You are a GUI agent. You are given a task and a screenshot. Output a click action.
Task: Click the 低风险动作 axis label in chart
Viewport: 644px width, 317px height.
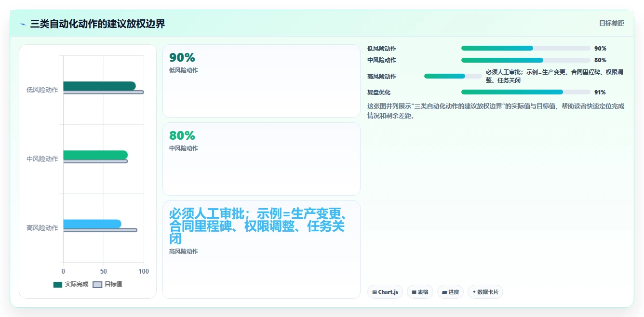42,90
